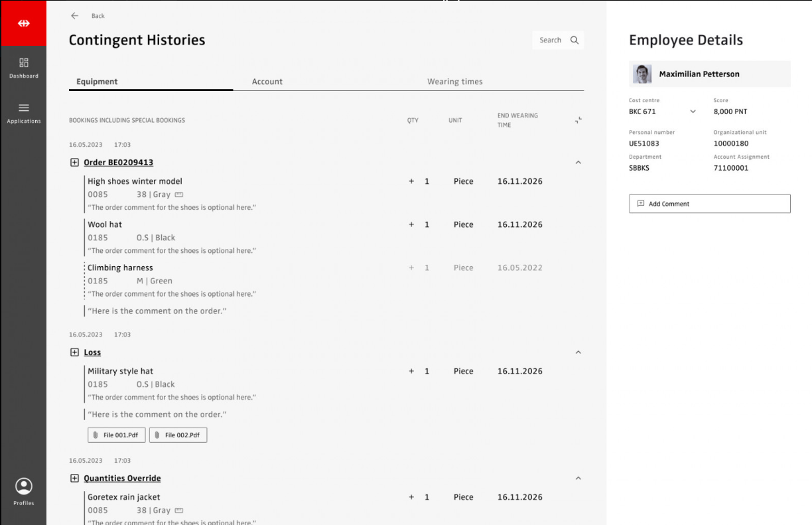Collapse the Loss section chevron
812x525 pixels.
pyautogui.click(x=578, y=352)
